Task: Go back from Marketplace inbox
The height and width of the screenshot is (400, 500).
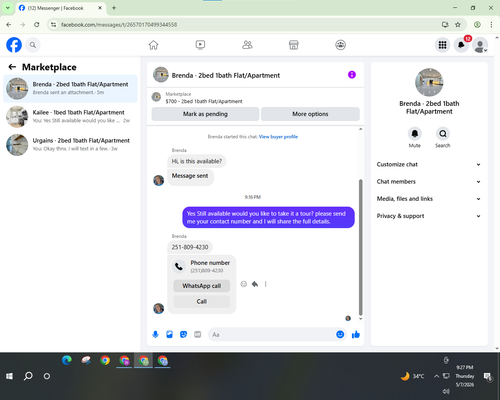Action: click(12, 67)
